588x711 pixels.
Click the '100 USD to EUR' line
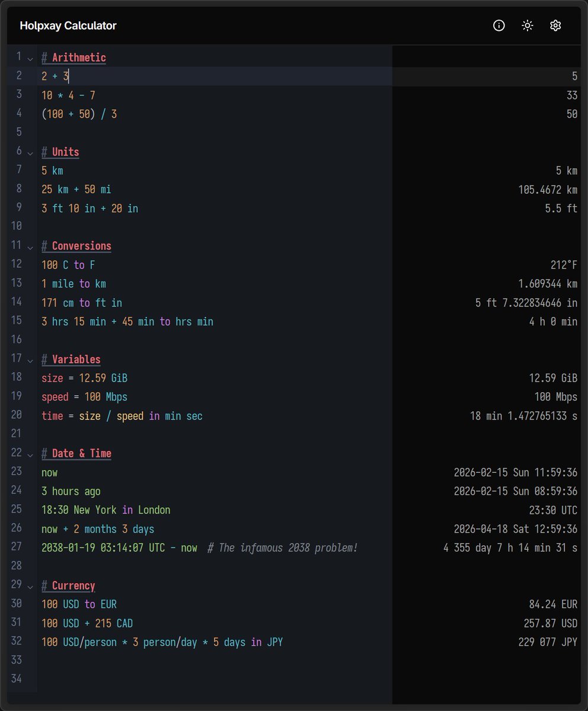pyautogui.click(x=79, y=604)
